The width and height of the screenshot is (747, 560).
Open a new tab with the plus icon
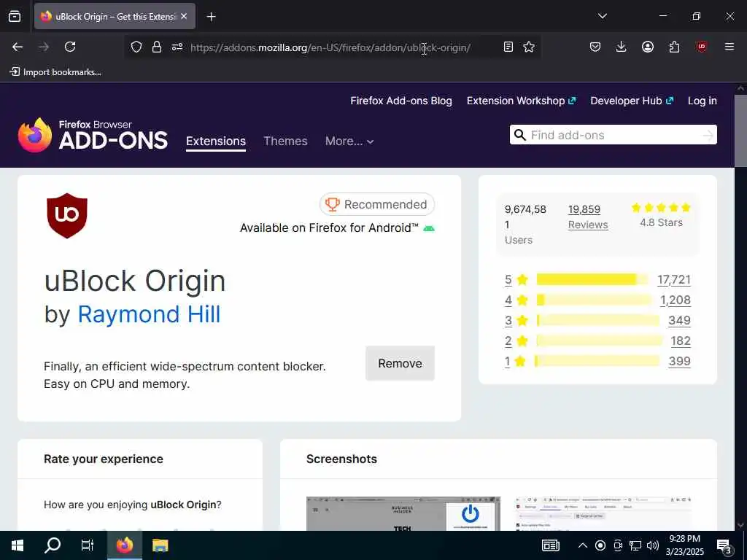pos(211,17)
